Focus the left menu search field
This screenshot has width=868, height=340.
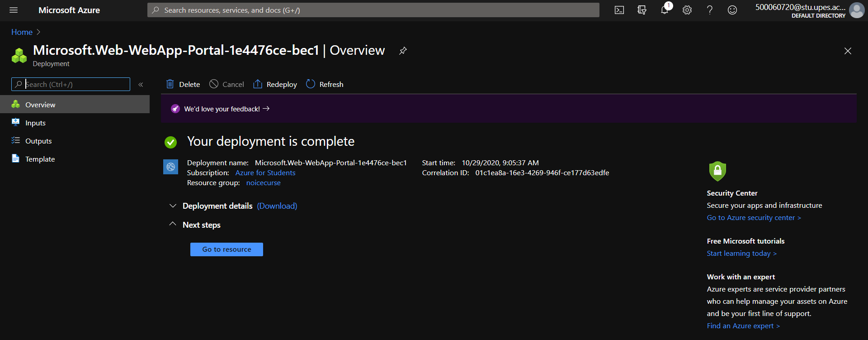coord(71,84)
